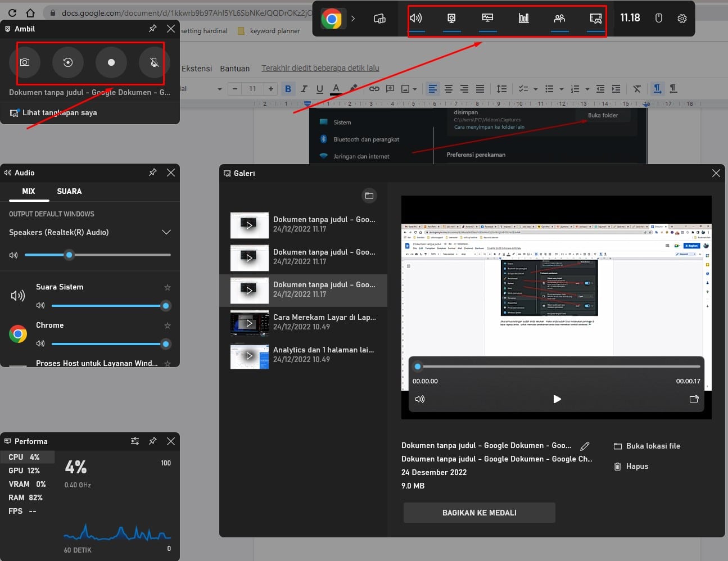728x561 pixels.
Task: Pin the Performa widget
Action: coord(153,441)
